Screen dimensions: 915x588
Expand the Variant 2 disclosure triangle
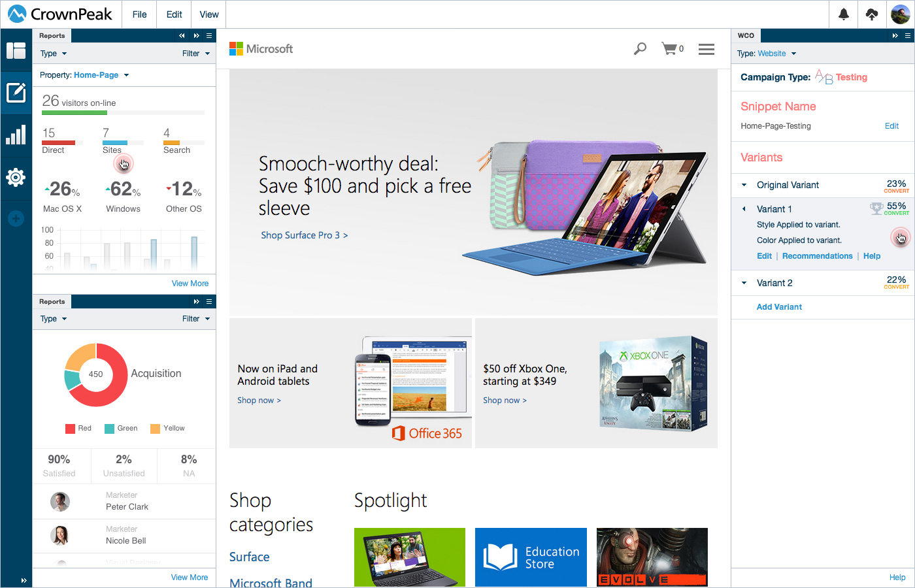(744, 283)
